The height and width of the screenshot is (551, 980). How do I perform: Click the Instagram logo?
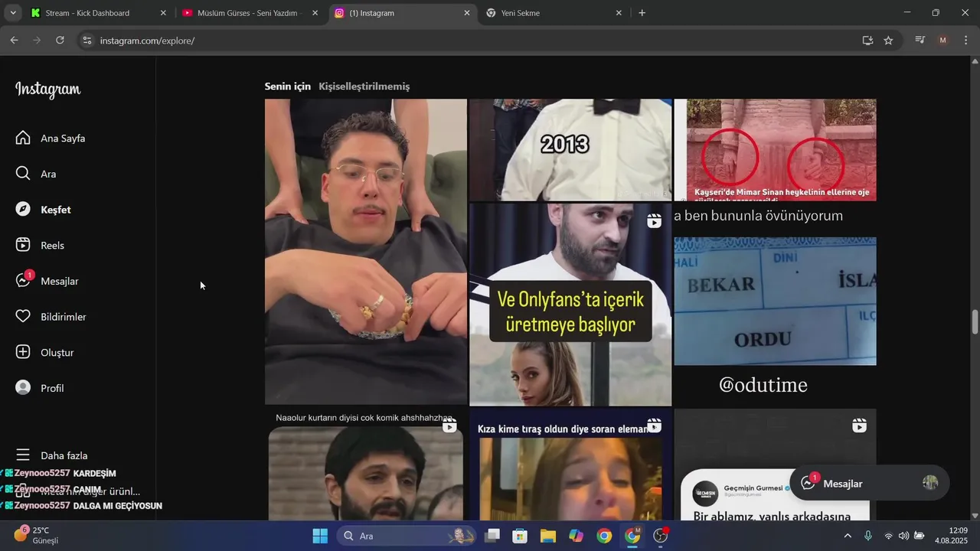[x=47, y=90]
